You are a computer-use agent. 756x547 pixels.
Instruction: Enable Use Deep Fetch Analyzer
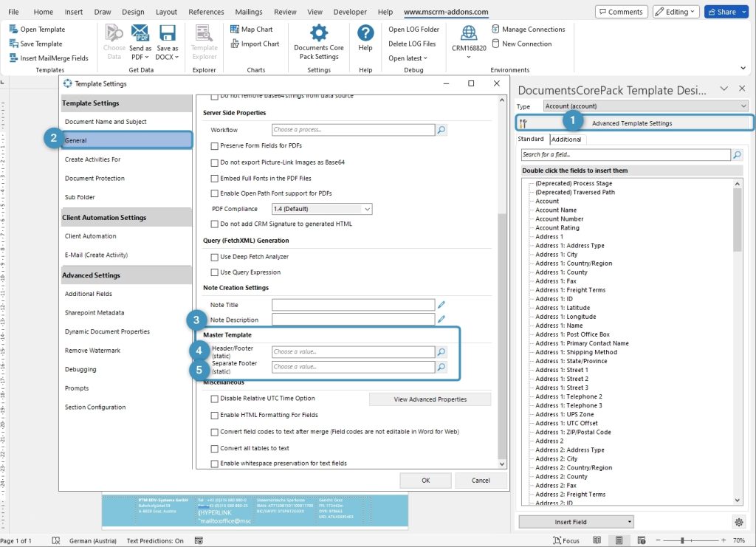click(x=215, y=258)
